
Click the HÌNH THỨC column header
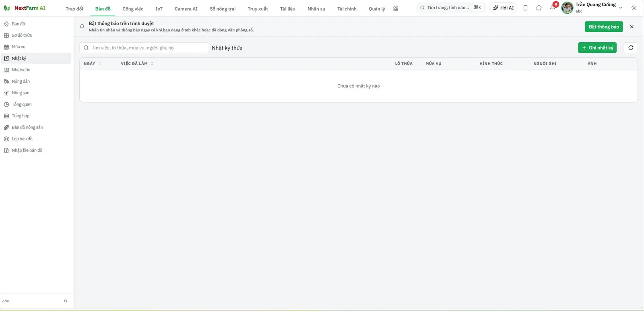[x=491, y=64]
